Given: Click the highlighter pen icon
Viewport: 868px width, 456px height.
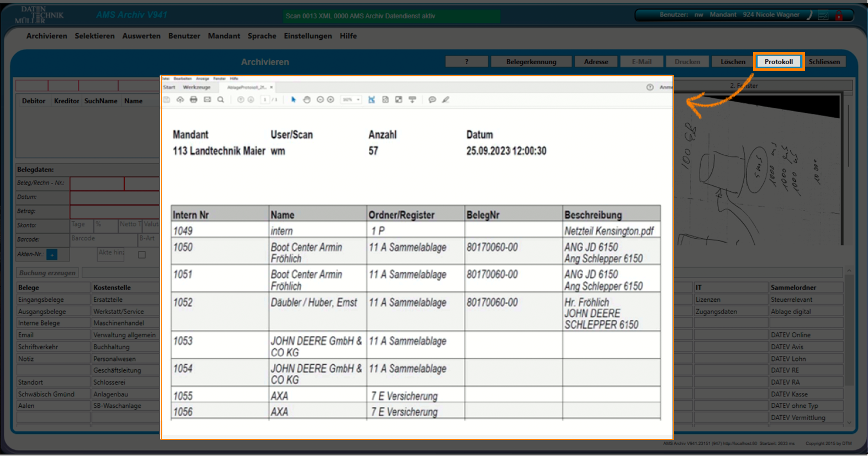Looking at the screenshot, I should [x=446, y=99].
